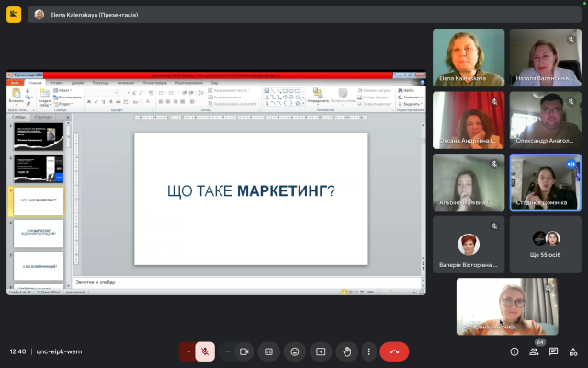This screenshot has width=588, height=368.
Task: Toggle the camera on or off
Action: coord(244,351)
